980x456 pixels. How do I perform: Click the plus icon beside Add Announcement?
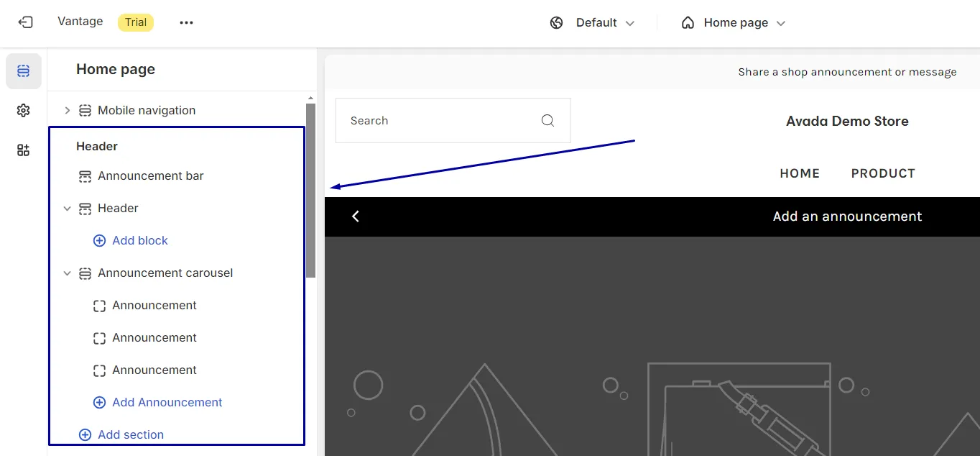coord(99,403)
